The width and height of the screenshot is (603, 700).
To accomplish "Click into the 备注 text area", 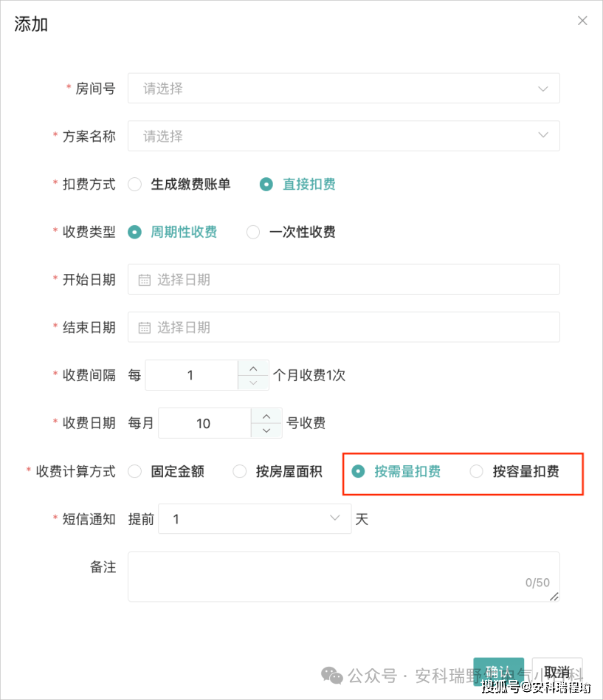I will click(344, 577).
